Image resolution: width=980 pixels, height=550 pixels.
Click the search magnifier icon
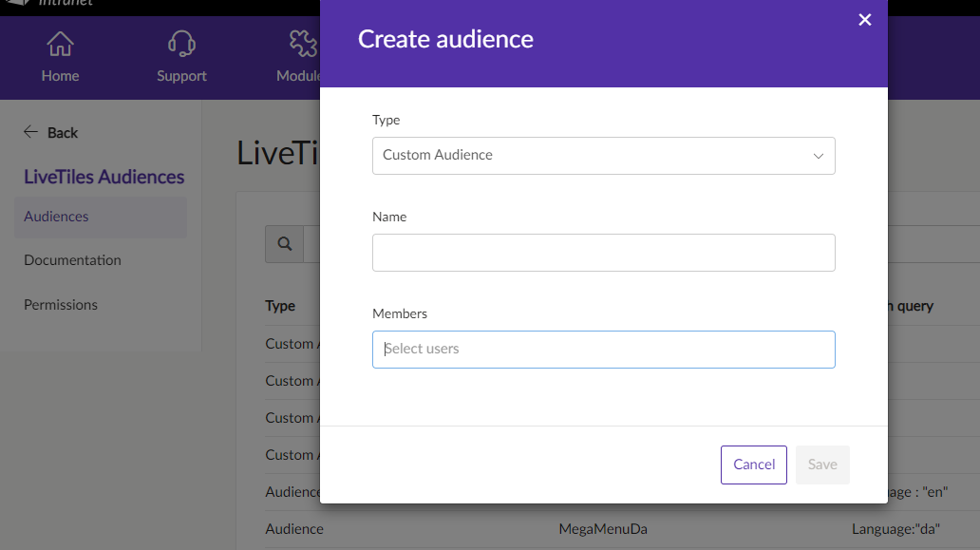click(284, 244)
